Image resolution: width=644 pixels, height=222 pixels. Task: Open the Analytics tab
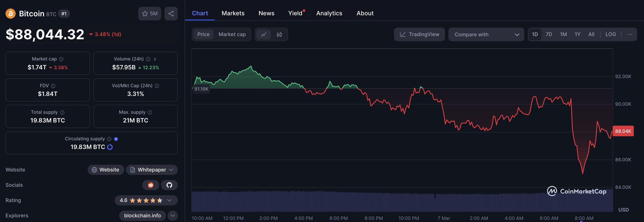point(329,13)
